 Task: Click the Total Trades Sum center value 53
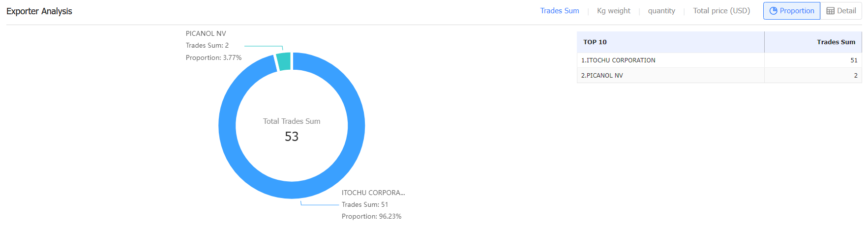click(x=292, y=137)
